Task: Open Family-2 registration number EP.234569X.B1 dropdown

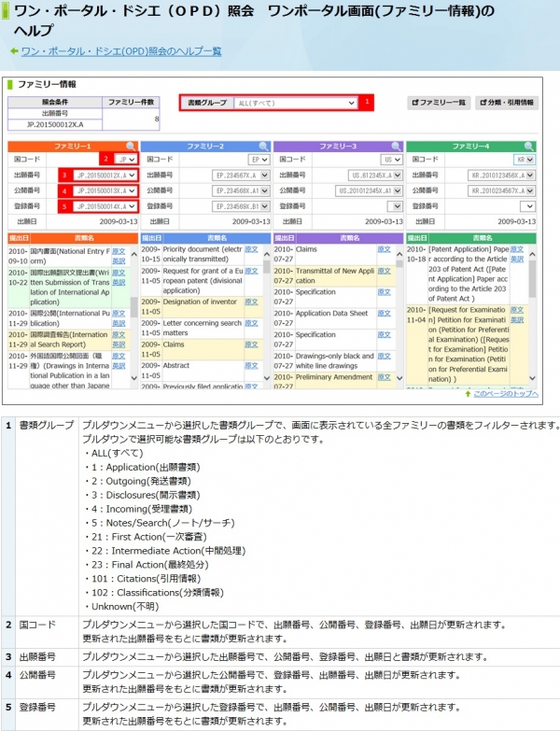Action: [x=242, y=206]
